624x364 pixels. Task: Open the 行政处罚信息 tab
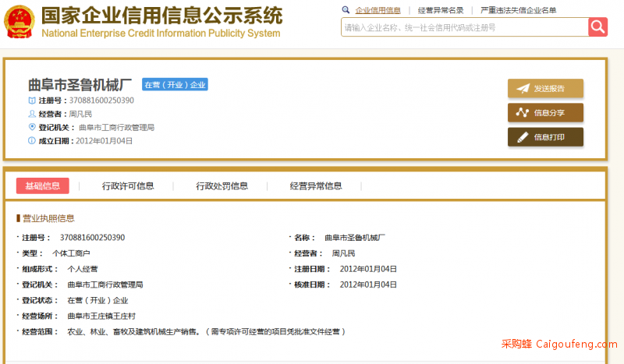(222, 186)
